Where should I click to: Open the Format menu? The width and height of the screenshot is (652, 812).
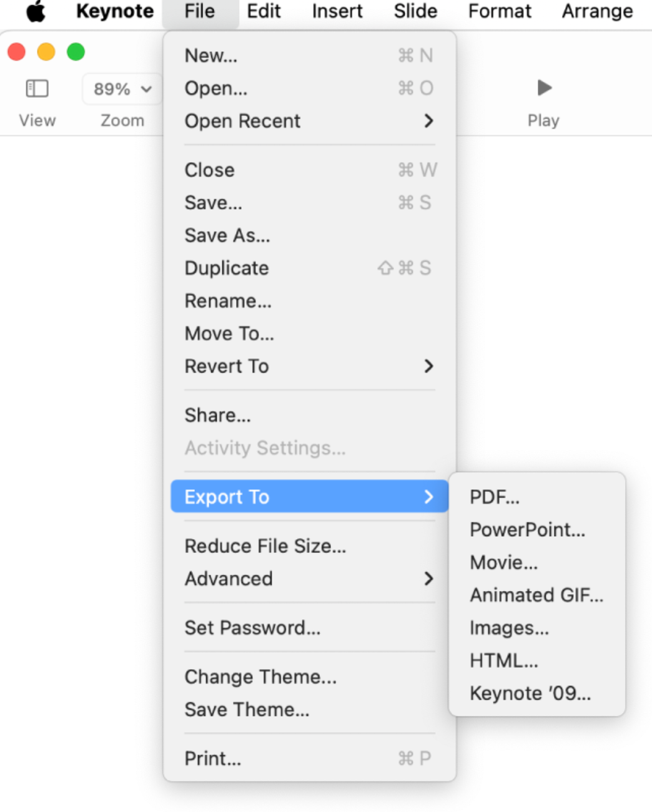tap(498, 11)
